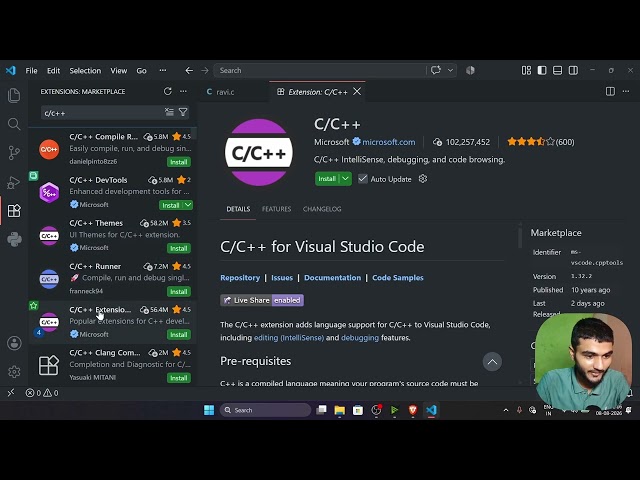Screen dimensions: 640x480
Task: Open remote window status bar icon
Action: (x=11, y=393)
